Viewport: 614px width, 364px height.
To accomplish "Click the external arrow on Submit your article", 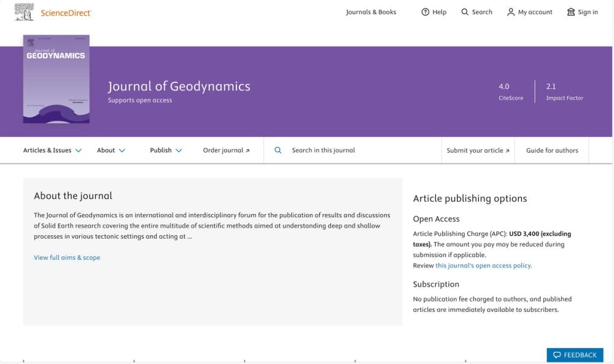I will point(508,150).
